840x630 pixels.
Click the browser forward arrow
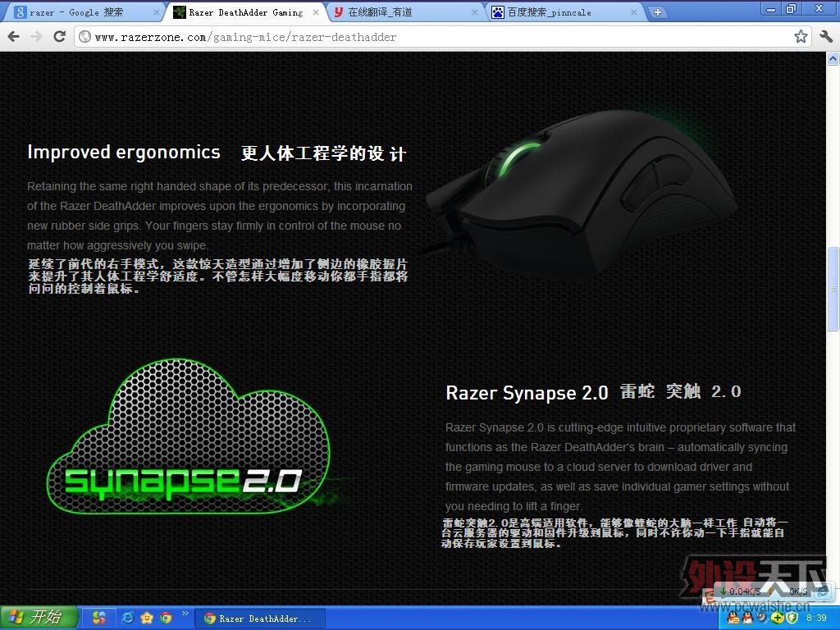coord(36,36)
